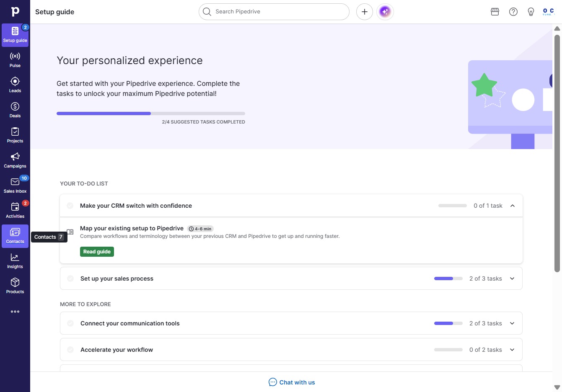The width and height of the screenshot is (562, 392).
Task: Open the account profile menu
Action: pyautogui.click(x=548, y=12)
